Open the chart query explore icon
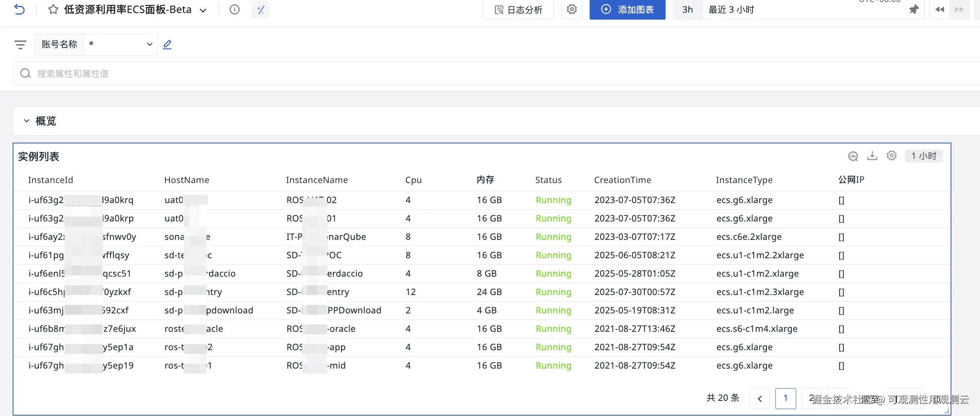 [x=853, y=156]
